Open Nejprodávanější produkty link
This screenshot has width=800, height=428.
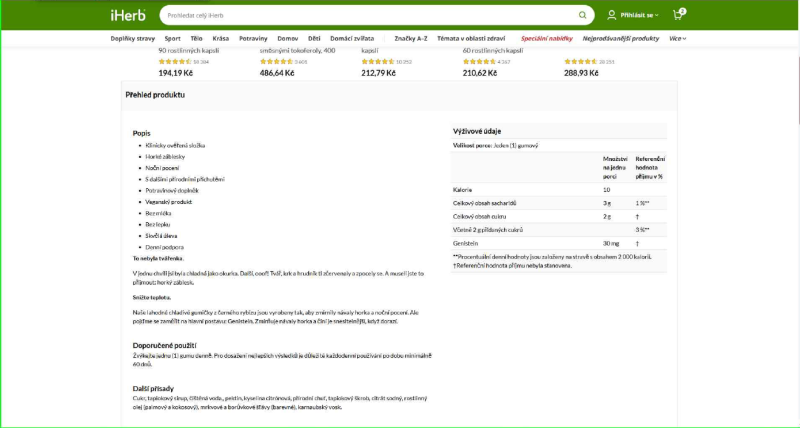[x=620, y=38]
